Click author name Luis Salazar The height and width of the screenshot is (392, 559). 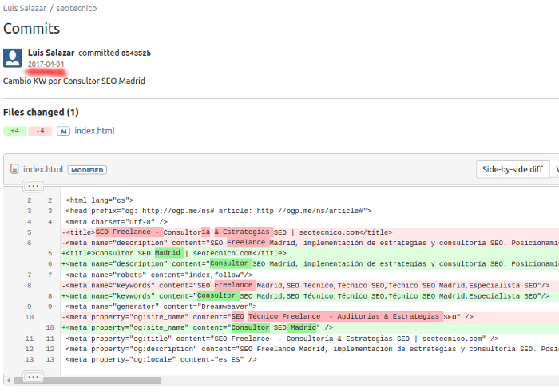click(51, 53)
